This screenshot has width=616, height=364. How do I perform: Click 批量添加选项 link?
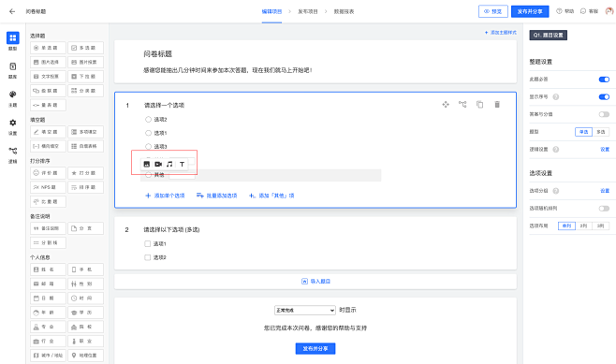[217, 196]
